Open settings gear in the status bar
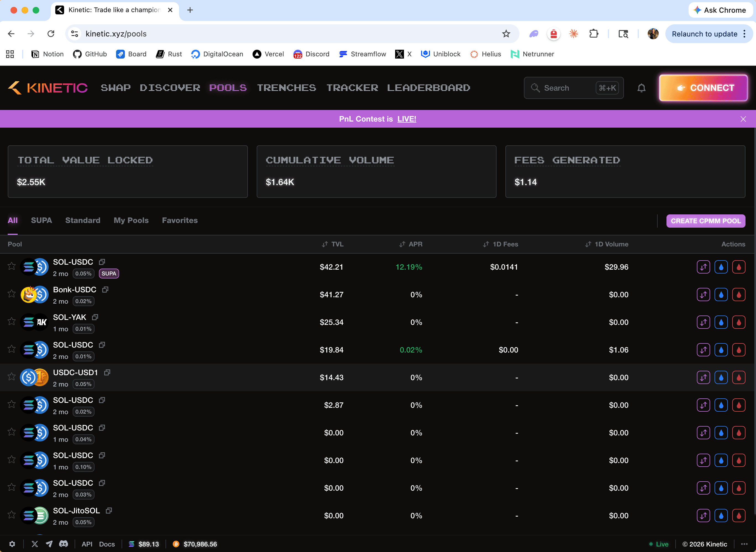The width and height of the screenshot is (756, 552). tap(12, 544)
